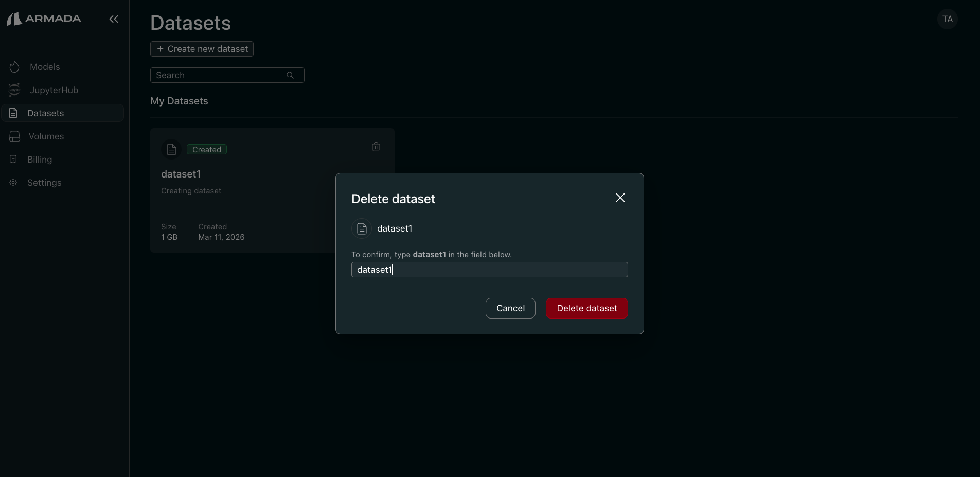Click the search magnifier icon

290,75
